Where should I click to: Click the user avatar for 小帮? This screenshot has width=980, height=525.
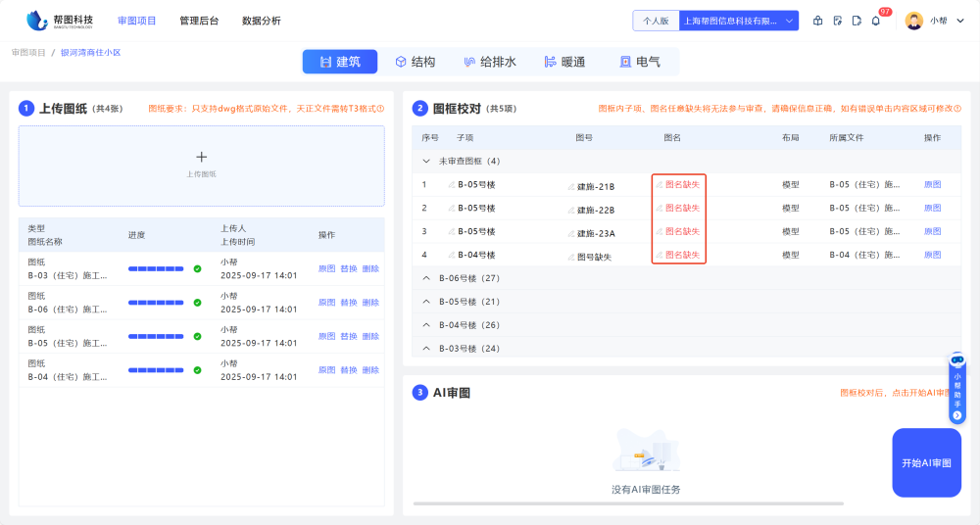pos(913,21)
